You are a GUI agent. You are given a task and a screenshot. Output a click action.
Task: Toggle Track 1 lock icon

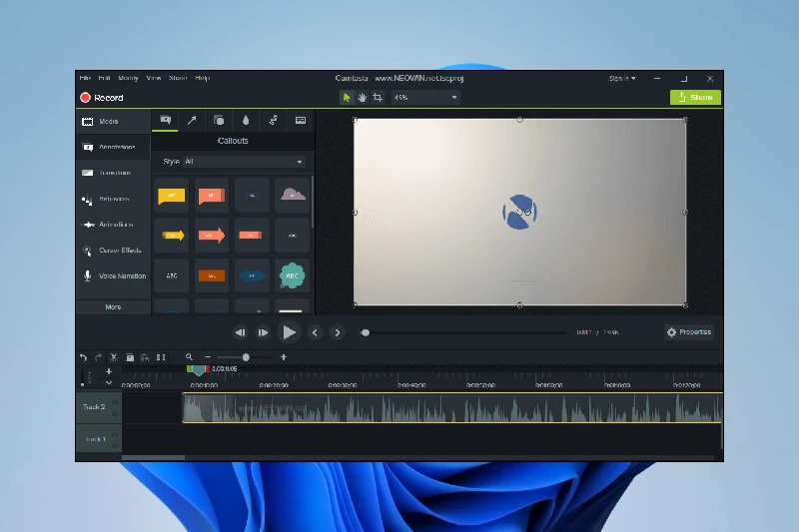(x=115, y=446)
